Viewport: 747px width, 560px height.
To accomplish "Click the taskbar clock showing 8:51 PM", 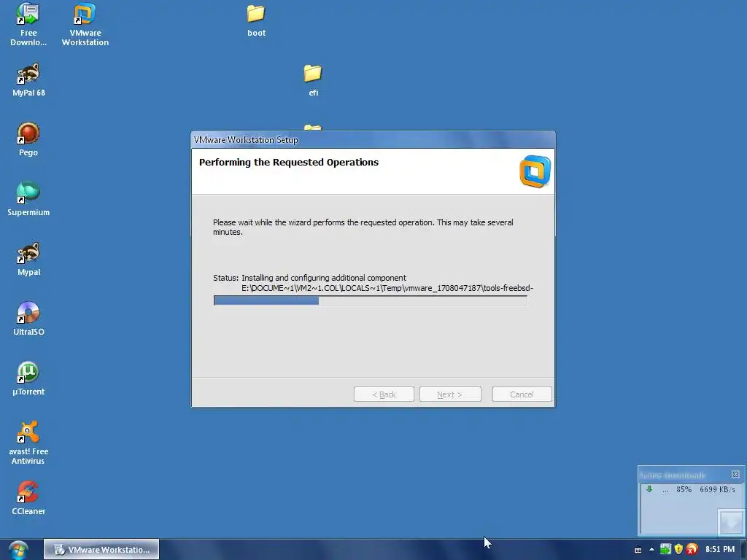I will (720, 549).
